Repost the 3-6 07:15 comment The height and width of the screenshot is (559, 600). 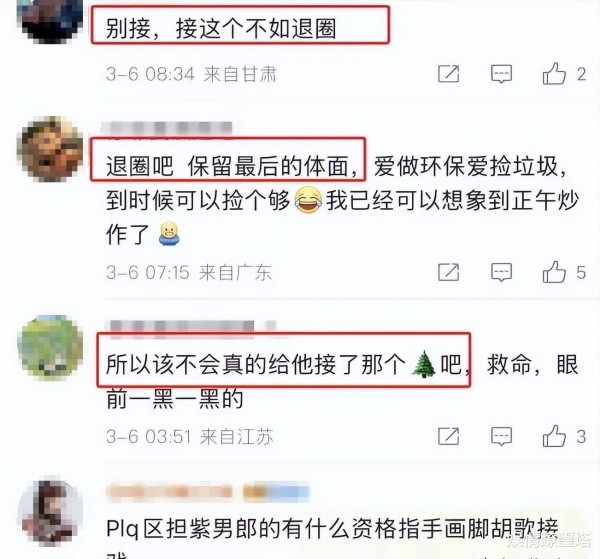coord(448,272)
